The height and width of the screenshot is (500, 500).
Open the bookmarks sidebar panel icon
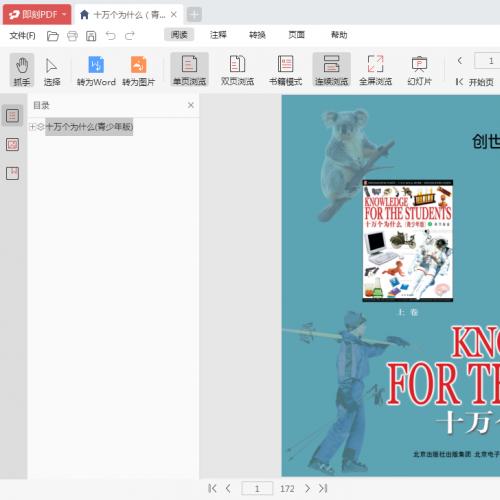point(12,173)
